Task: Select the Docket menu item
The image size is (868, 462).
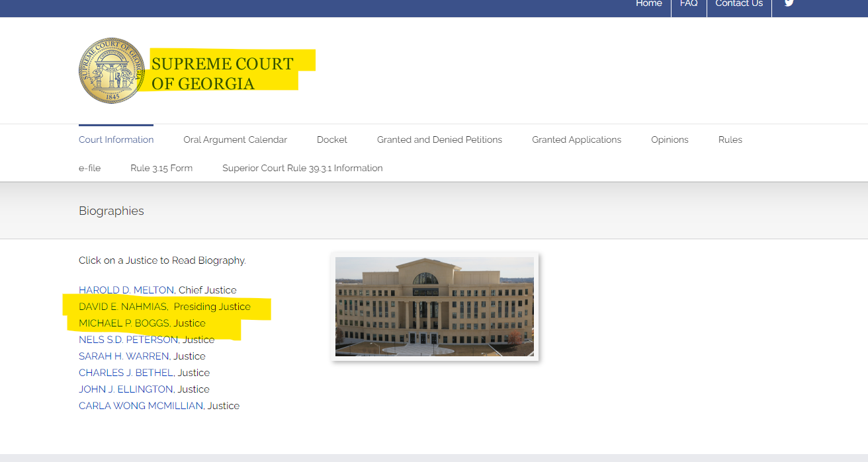Action: pos(332,139)
